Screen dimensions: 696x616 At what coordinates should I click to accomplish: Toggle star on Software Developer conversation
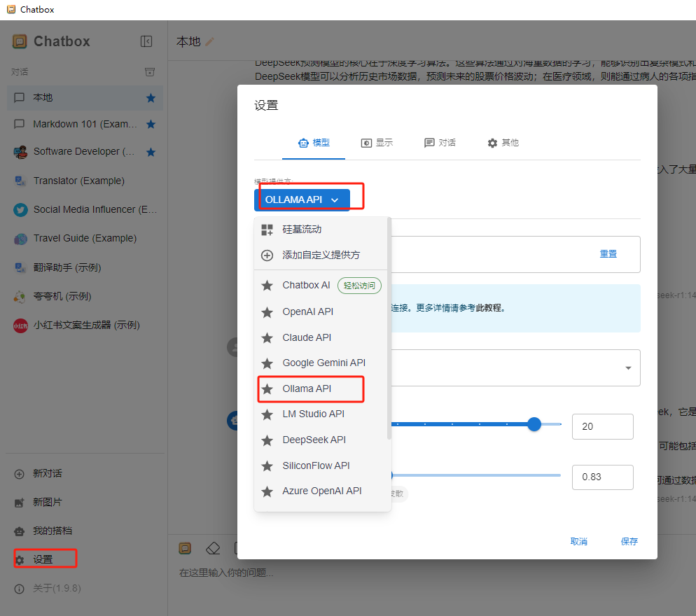(x=151, y=152)
